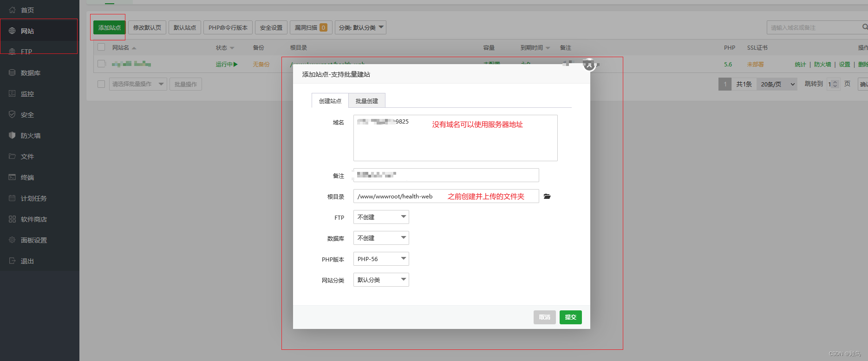
Task: Click the domain search input field
Action: (x=814, y=27)
